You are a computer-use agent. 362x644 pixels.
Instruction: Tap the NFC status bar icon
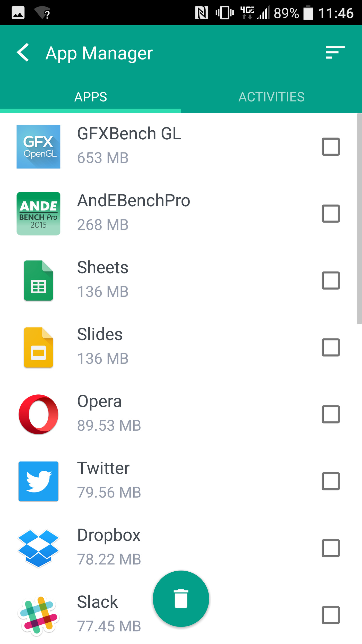[x=202, y=13]
